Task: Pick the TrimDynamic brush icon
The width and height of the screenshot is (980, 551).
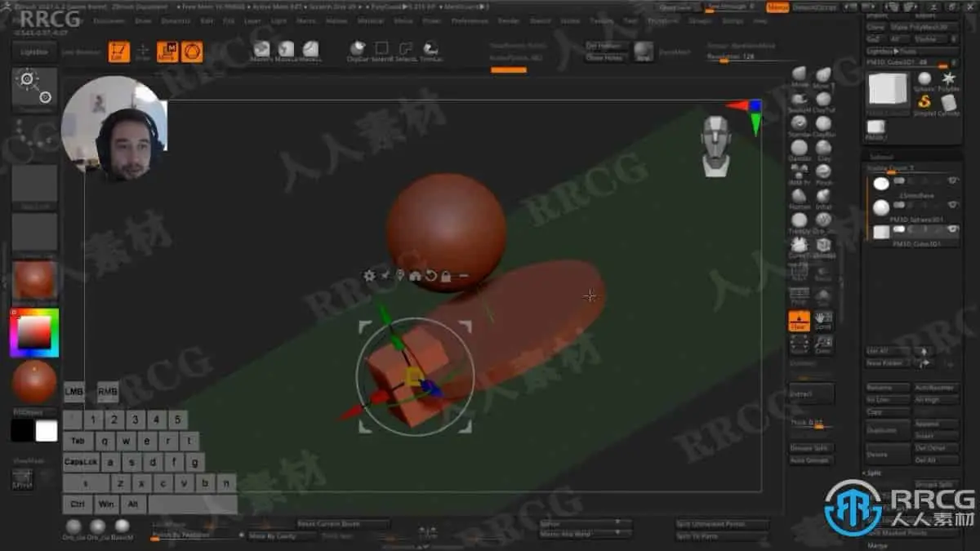Action: point(800,221)
